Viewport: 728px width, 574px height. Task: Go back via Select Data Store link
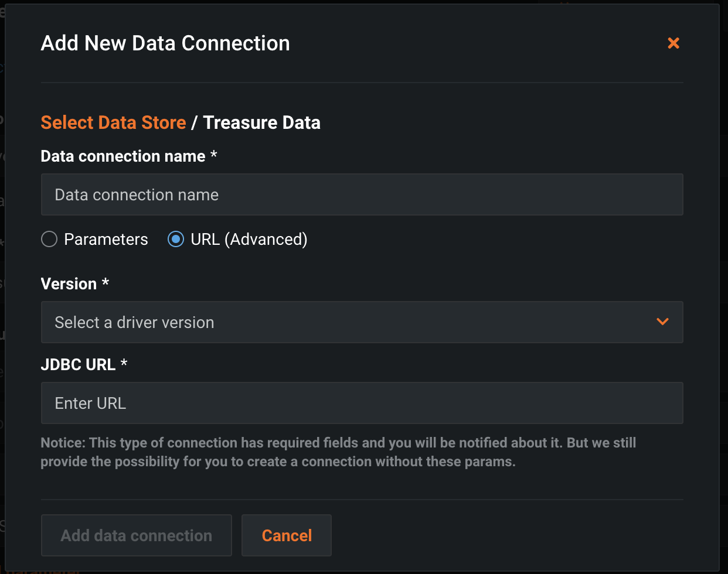(113, 122)
